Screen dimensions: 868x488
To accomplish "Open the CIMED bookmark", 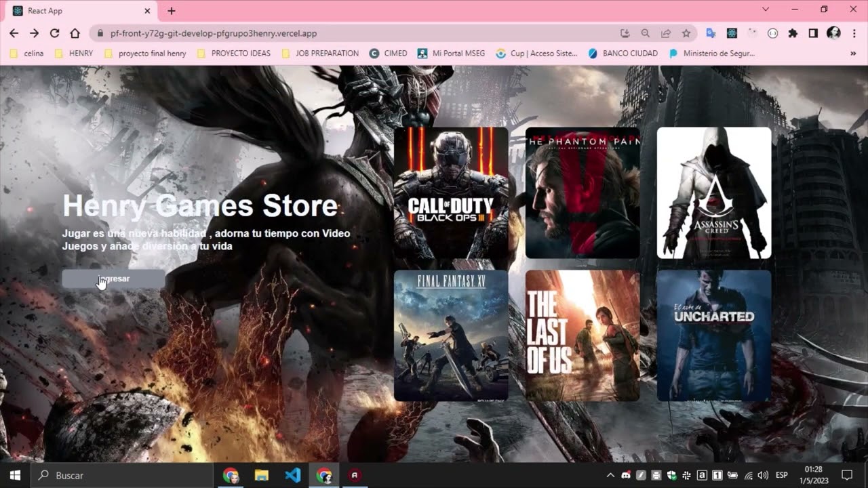I will coord(388,53).
